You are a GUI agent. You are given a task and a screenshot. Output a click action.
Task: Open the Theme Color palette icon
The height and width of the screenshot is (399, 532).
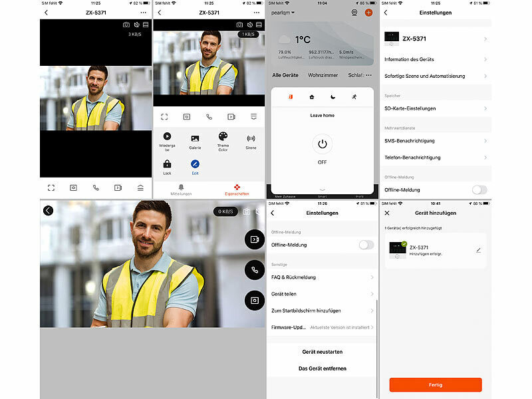pos(223,136)
